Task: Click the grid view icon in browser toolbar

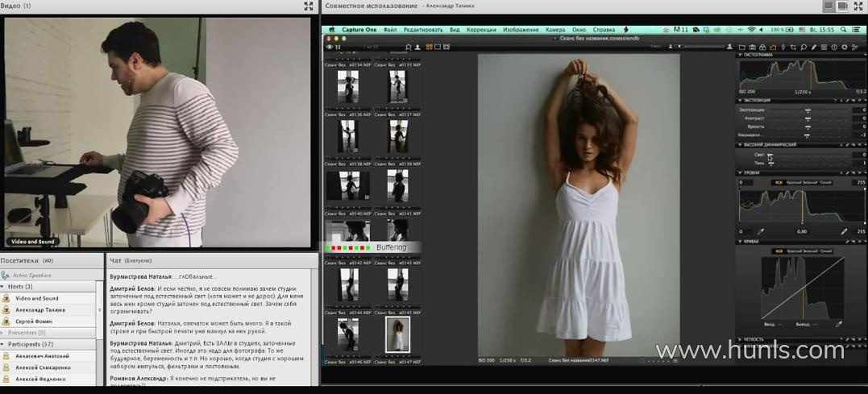Action: (x=429, y=47)
